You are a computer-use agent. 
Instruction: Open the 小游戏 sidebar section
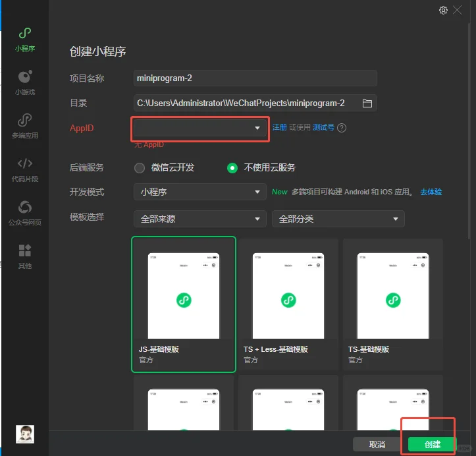point(25,82)
